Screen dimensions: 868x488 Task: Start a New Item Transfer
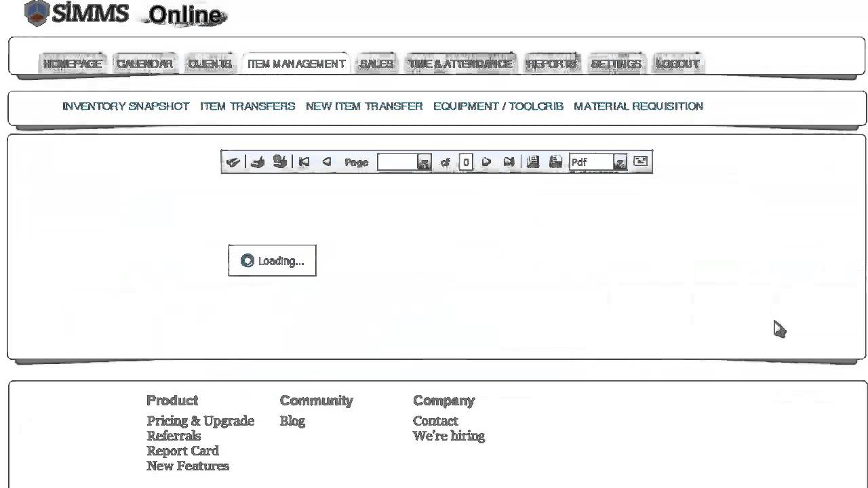[x=364, y=106]
